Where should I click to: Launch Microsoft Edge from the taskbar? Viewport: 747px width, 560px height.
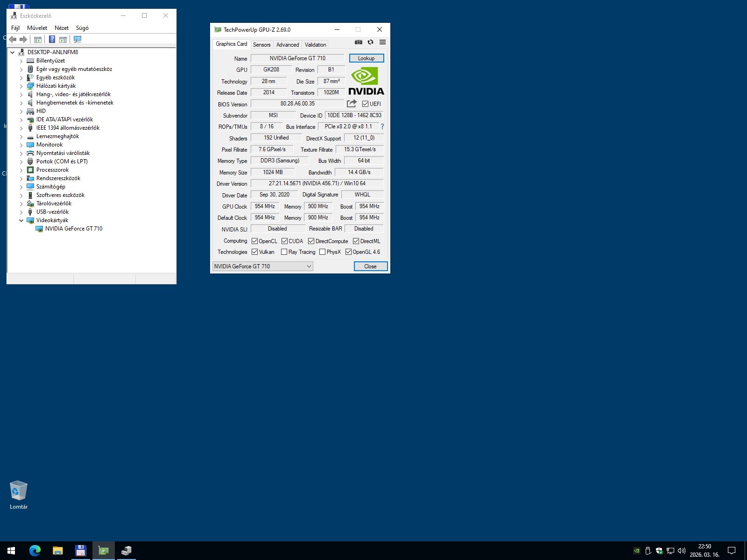35,551
